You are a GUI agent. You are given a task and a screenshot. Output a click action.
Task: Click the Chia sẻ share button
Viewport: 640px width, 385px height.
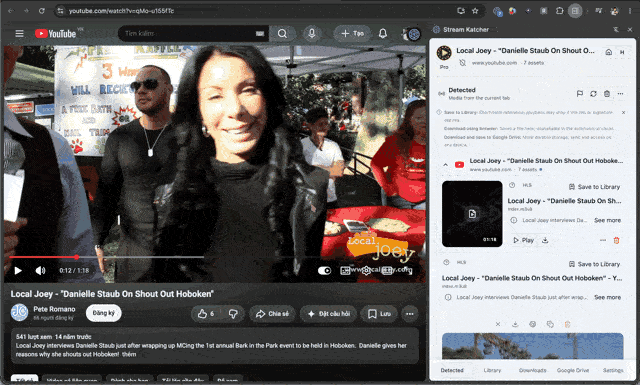(272, 314)
